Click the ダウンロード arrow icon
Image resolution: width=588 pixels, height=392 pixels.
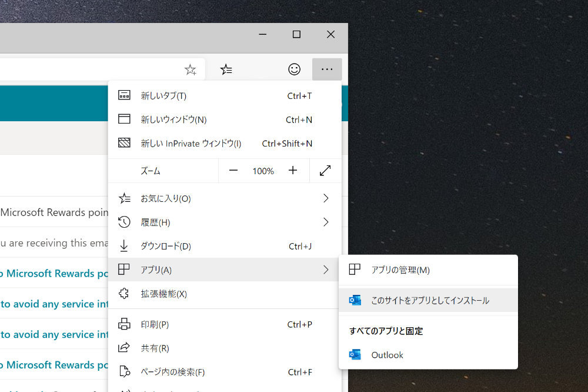point(123,246)
